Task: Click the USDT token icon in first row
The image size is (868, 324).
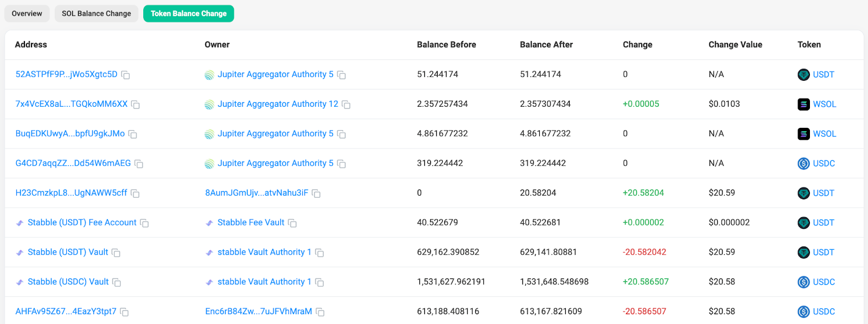Action: click(x=803, y=75)
